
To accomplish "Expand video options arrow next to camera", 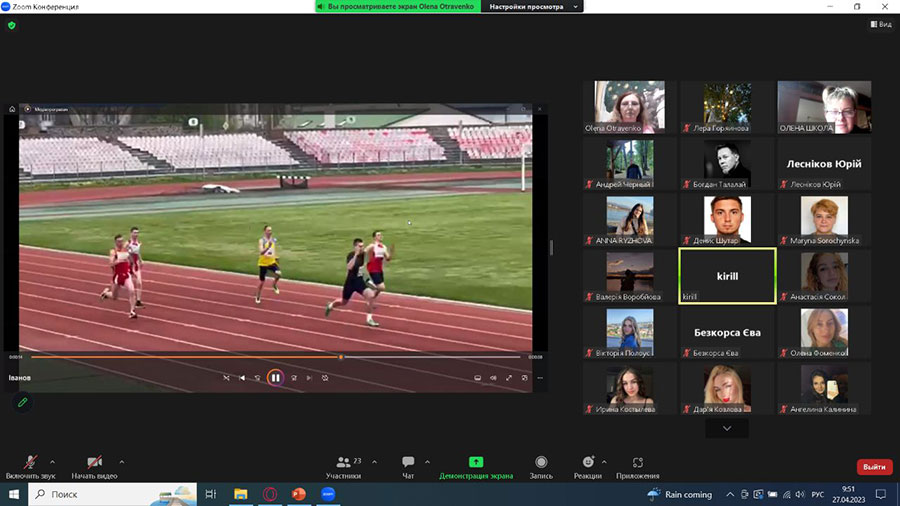I will point(122,462).
